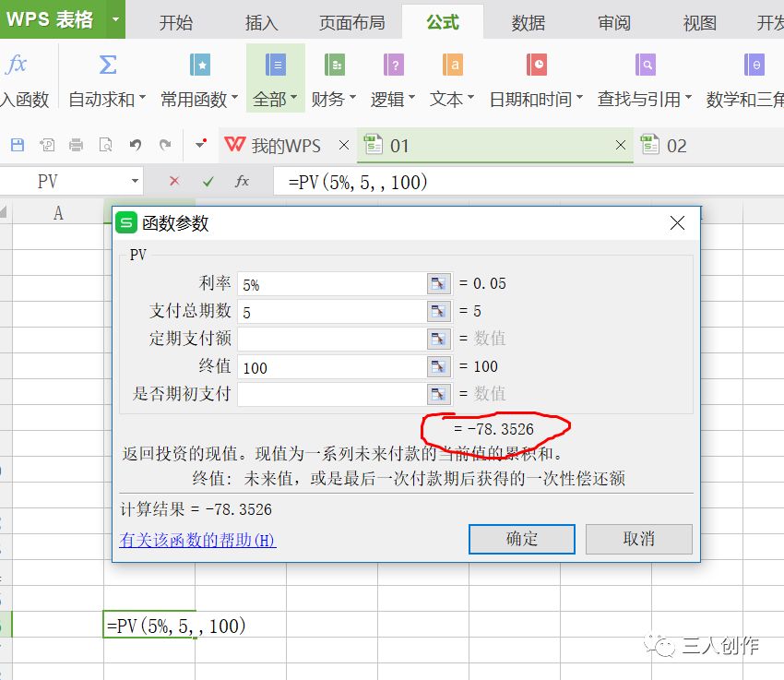The image size is (784, 680).
Task: Open the Financial functions category icon
Action: click(x=334, y=65)
